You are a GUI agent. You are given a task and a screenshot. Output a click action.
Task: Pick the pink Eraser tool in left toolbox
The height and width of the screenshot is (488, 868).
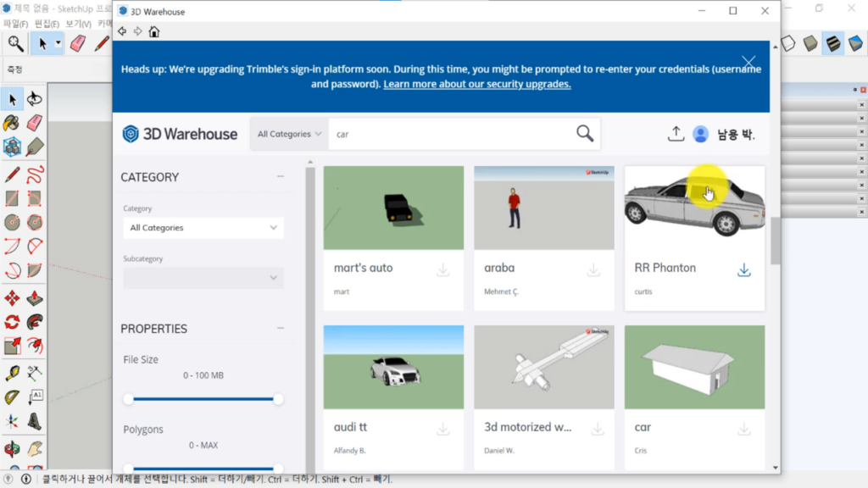tap(34, 123)
